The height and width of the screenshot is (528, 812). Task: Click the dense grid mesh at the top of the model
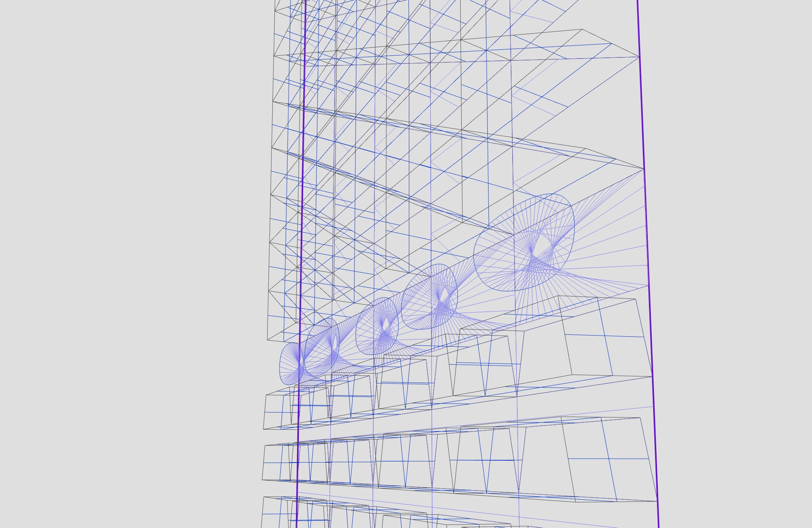click(383, 77)
